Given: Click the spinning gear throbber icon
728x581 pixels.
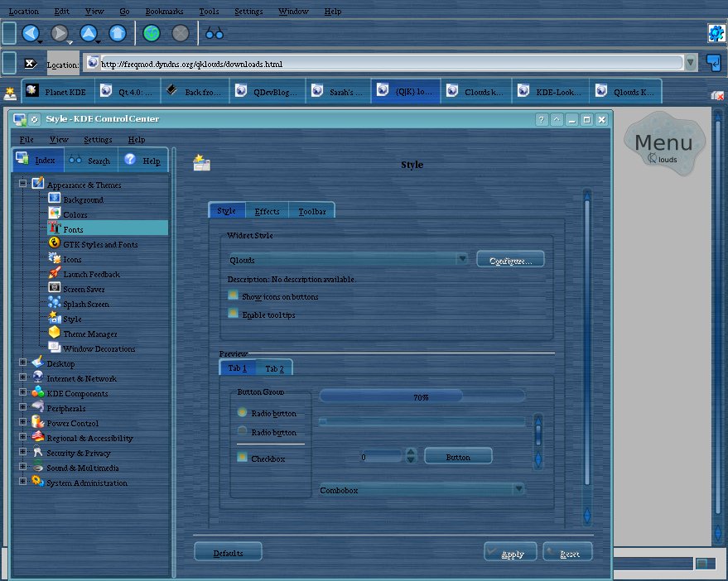Looking at the screenshot, I should pos(716,33).
